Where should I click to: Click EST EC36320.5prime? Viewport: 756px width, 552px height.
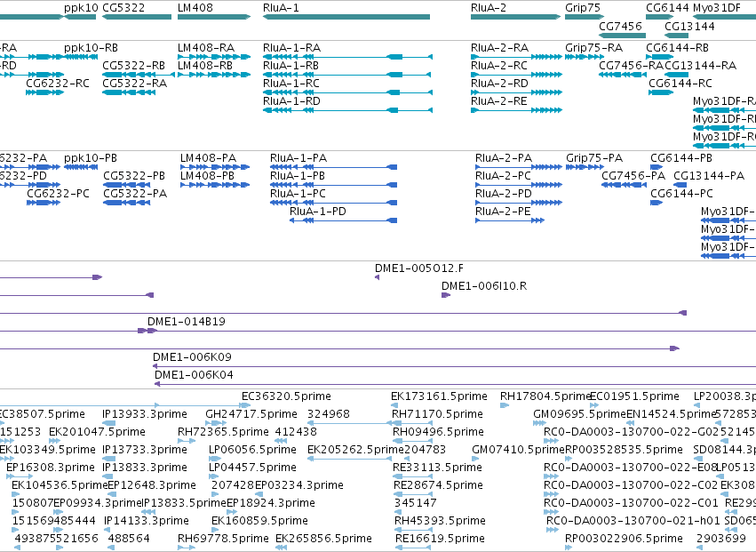point(286,396)
